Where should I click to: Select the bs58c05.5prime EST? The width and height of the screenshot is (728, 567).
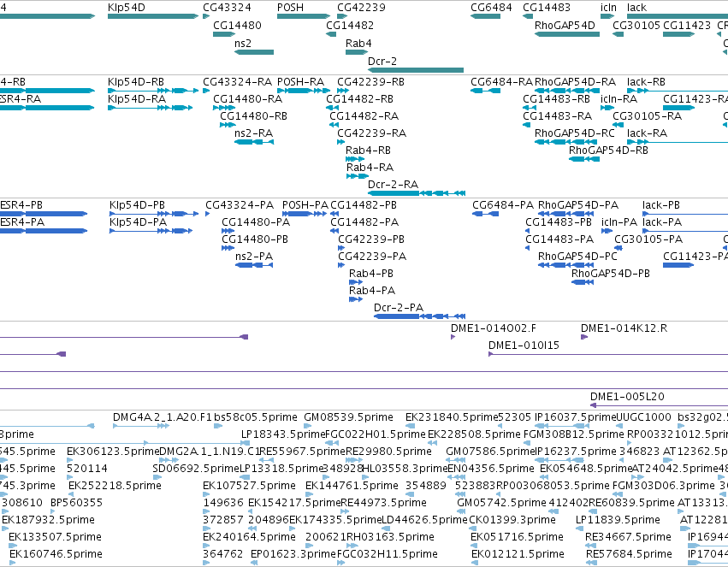(x=218, y=426)
